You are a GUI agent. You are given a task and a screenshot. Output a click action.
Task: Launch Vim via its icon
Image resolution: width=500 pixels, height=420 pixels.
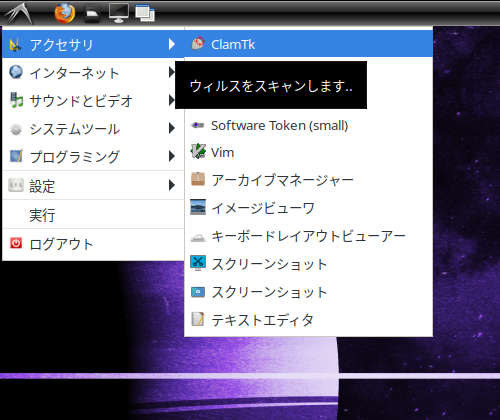tap(198, 151)
